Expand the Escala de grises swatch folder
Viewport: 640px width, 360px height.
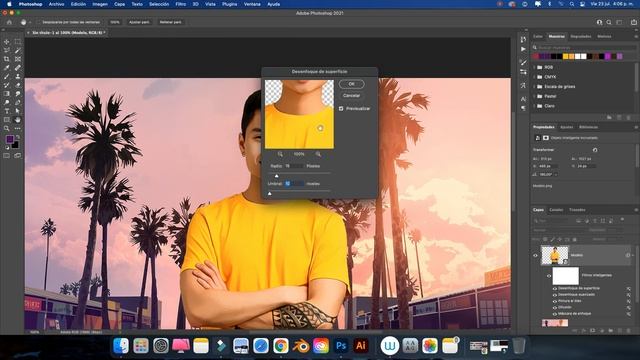click(535, 87)
